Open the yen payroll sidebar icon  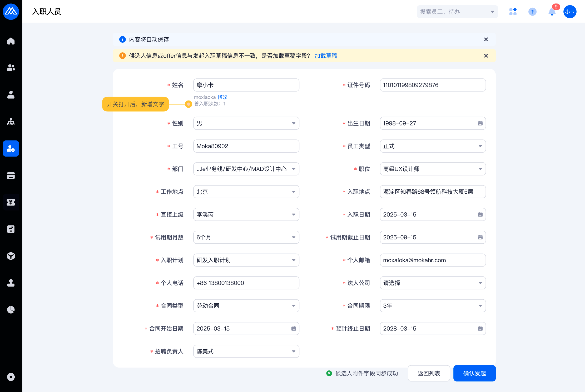click(11, 202)
